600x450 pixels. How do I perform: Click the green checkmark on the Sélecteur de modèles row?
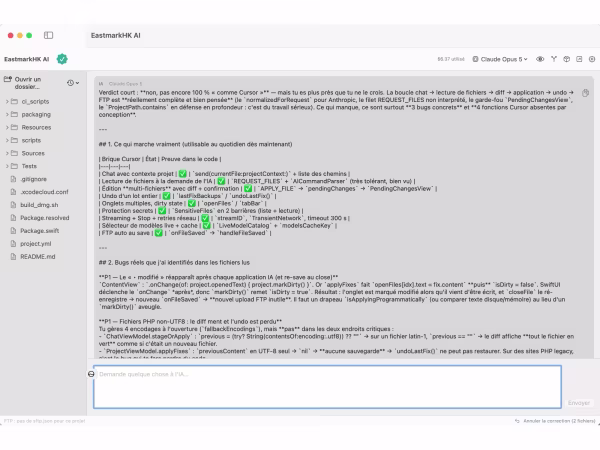pyautogui.click(x=206, y=225)
